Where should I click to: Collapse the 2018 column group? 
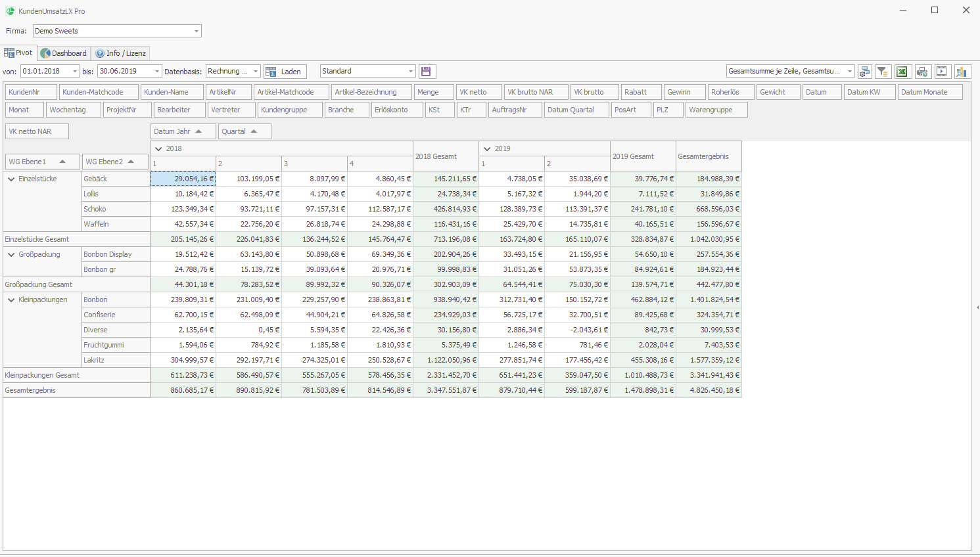coord(158,149)
